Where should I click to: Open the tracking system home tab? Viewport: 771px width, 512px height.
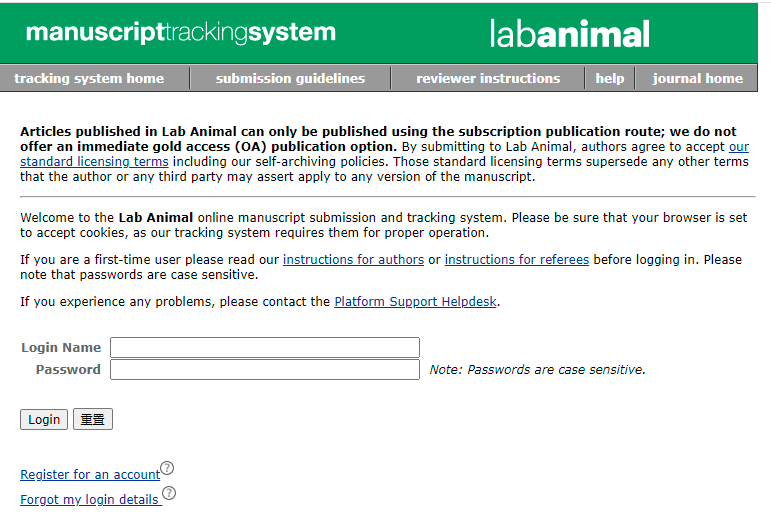coord(89,78)
